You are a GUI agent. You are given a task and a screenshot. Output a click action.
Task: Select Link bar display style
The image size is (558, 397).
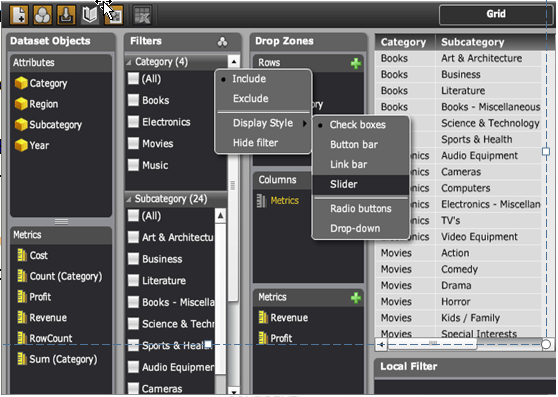pos(348,164)
